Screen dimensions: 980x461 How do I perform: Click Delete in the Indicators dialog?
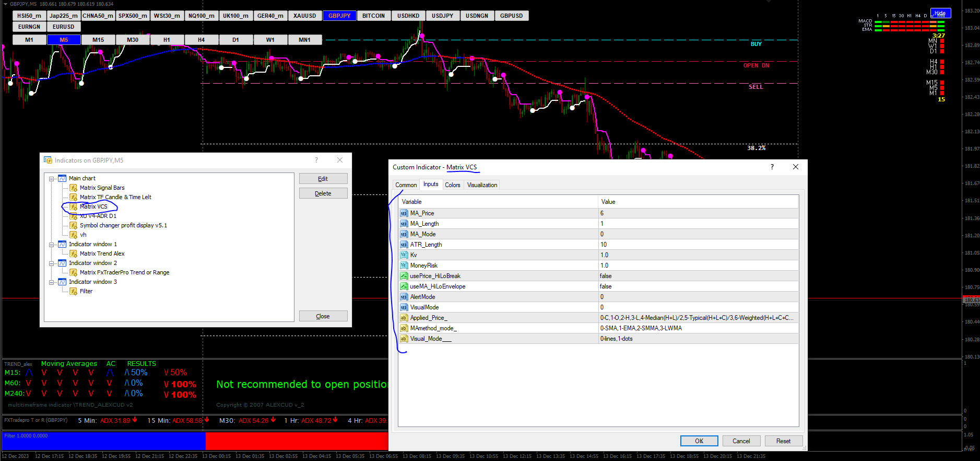pos(323,193)
